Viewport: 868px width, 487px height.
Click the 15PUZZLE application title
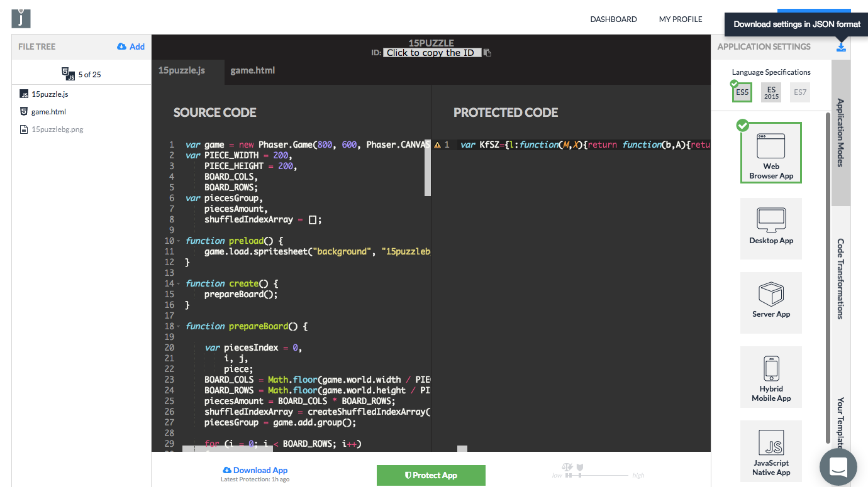431,43
